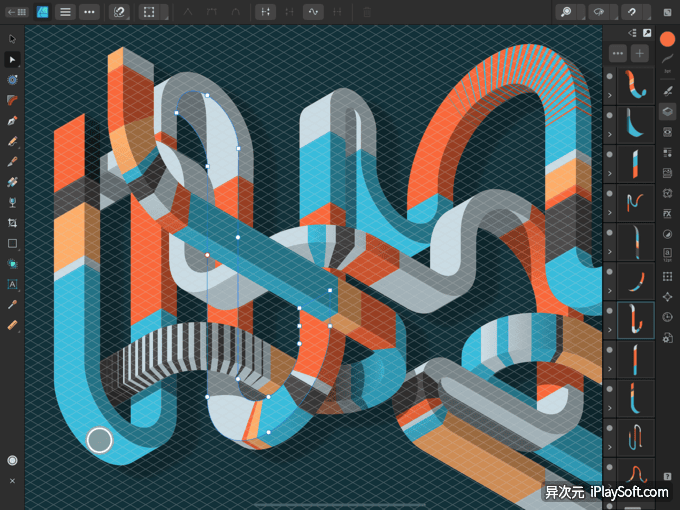Convert node to smart
Image resolution: width=680 pixels, height=510 pixels.
coord(235,12)
